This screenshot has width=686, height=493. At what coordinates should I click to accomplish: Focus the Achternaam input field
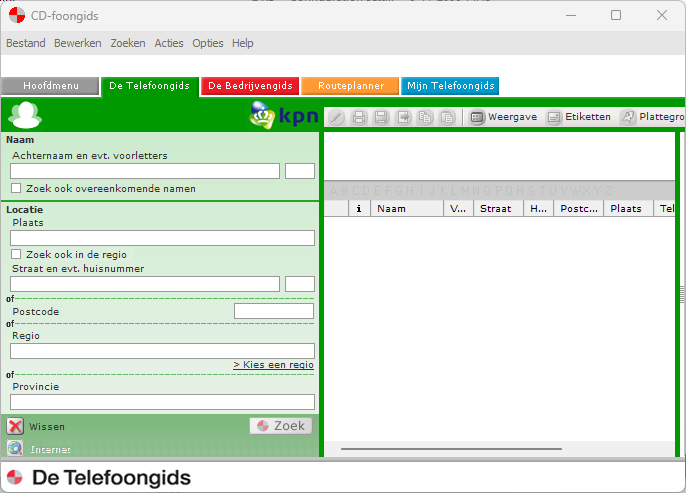point(145,171)
